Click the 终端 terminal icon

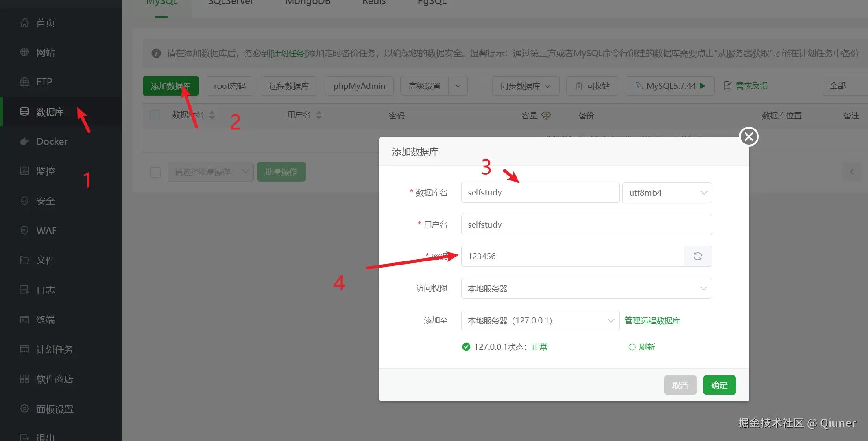pyautogui.click(x=25, y=320)
